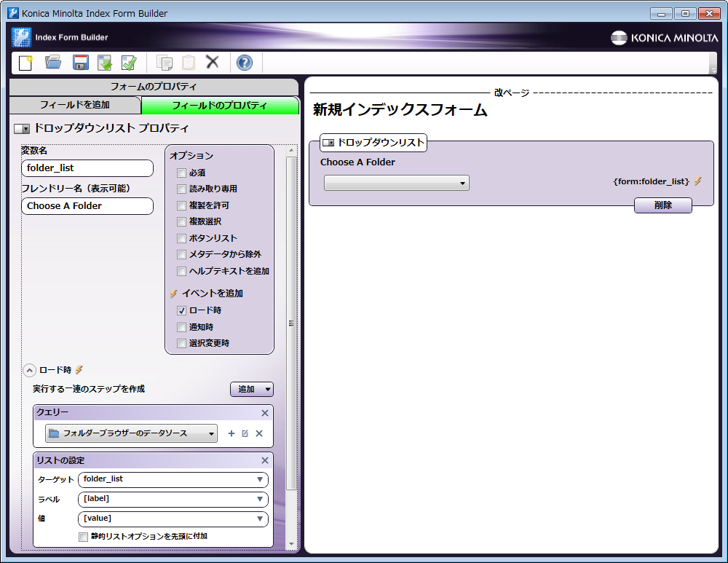Click the Save As icon with green arrow
The image size is (728, 563).
pos(105,62)
